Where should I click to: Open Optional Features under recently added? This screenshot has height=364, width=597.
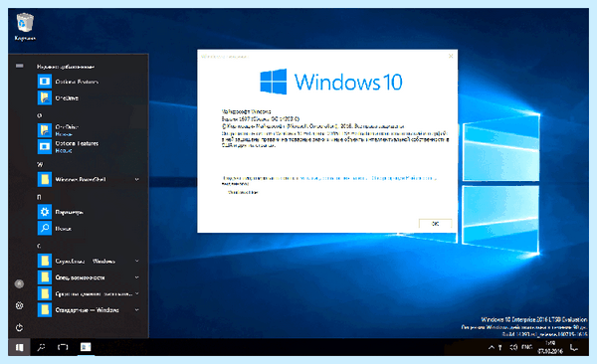[x=89, y=82]
